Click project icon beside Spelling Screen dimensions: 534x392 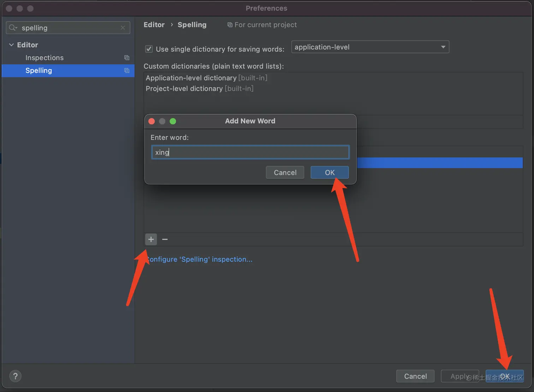click(x=127, y=71)
